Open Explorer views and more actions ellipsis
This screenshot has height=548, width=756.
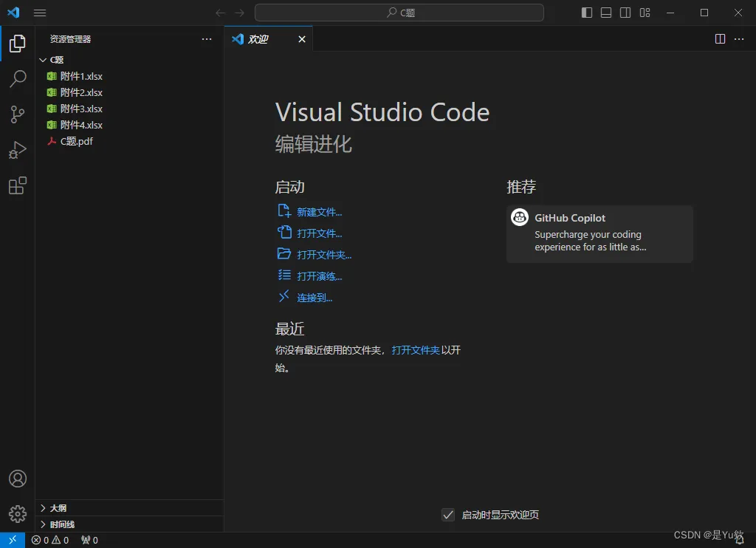[207, 39]
